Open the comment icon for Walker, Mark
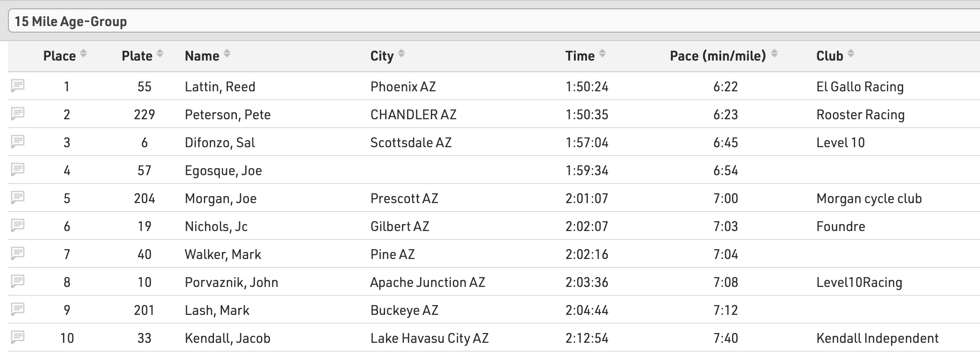Viewport: 980px width, 354px height. click(18, 253)
